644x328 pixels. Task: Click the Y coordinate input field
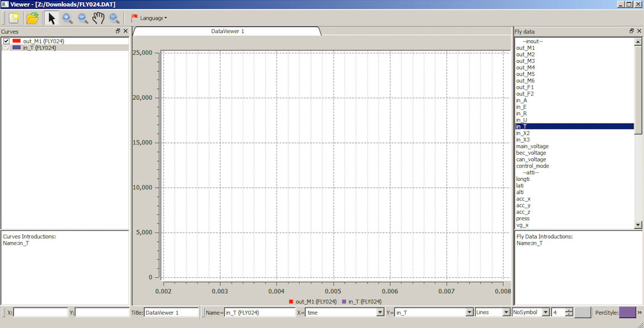(x=102, y=313)
